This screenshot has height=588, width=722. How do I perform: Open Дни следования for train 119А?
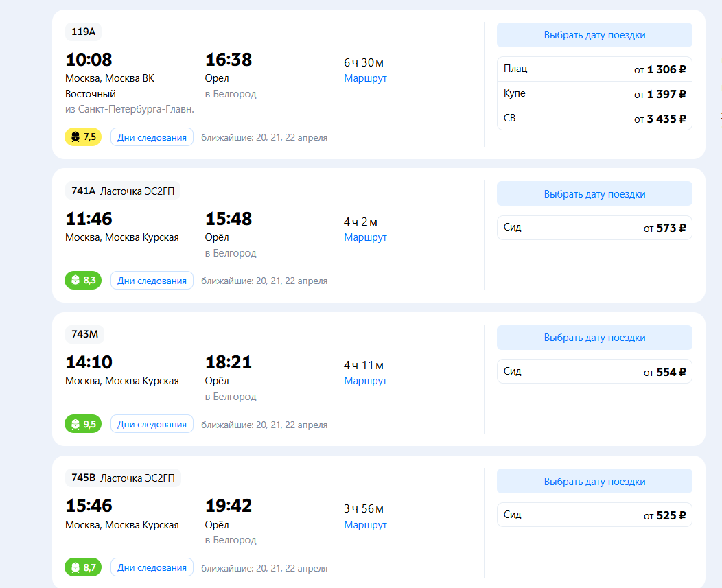(152, 137)
